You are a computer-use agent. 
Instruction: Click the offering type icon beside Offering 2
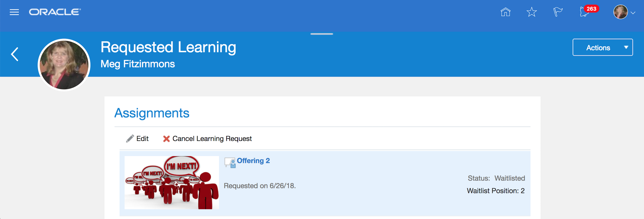(x=230, y=163)
